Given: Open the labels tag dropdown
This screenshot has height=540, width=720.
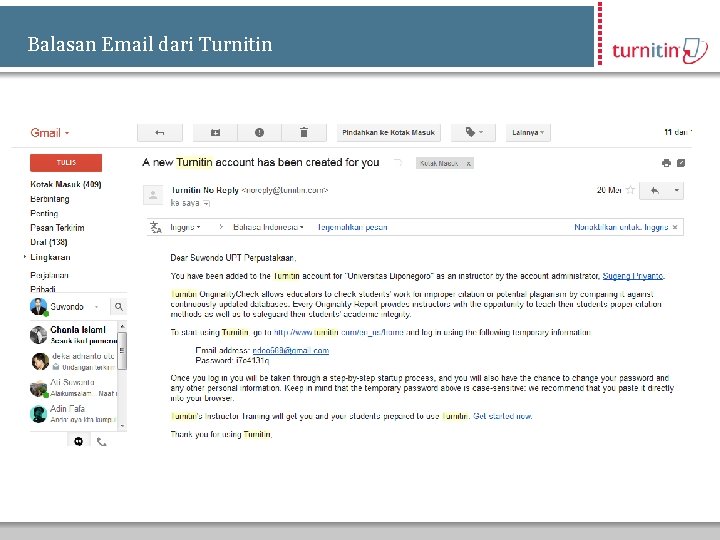Looking at the screenshot, I should pyautogui.click(x=473, y=133).
